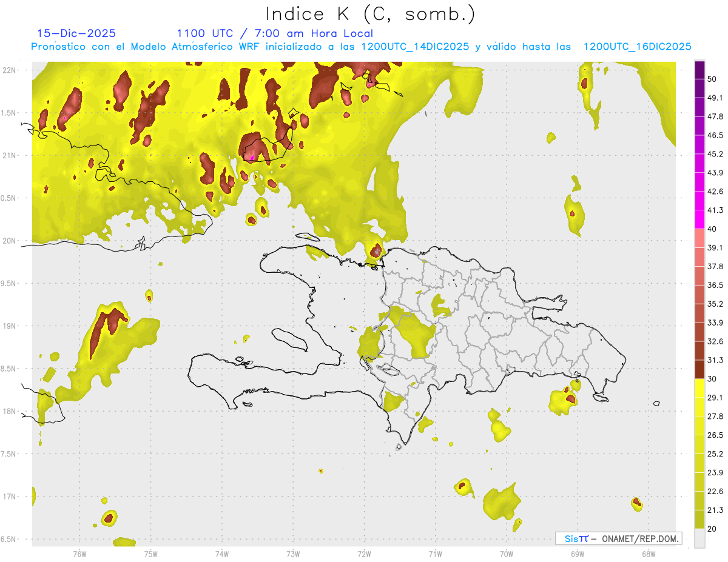Click the colorbar value 31.3
728x562 pixels.
pos(715,360)
